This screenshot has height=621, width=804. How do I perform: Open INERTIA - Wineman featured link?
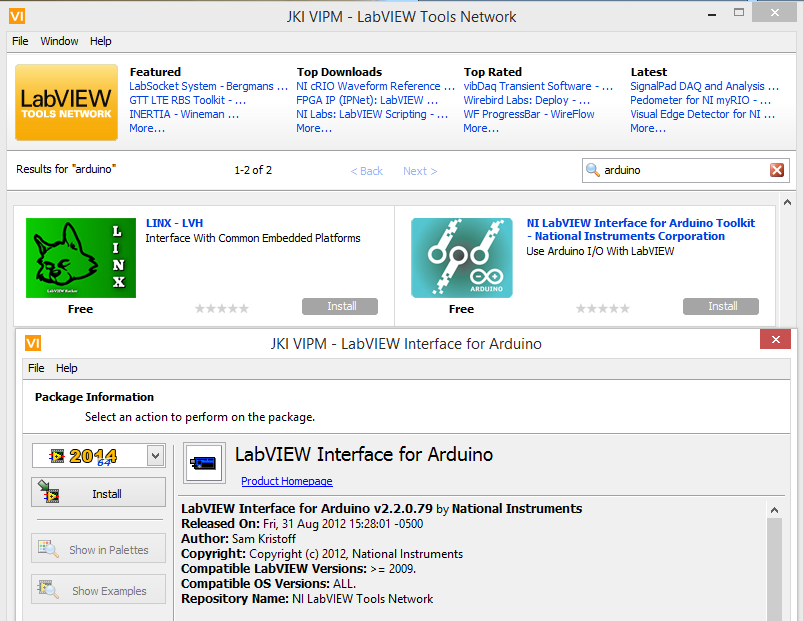(x=184, y=114)
